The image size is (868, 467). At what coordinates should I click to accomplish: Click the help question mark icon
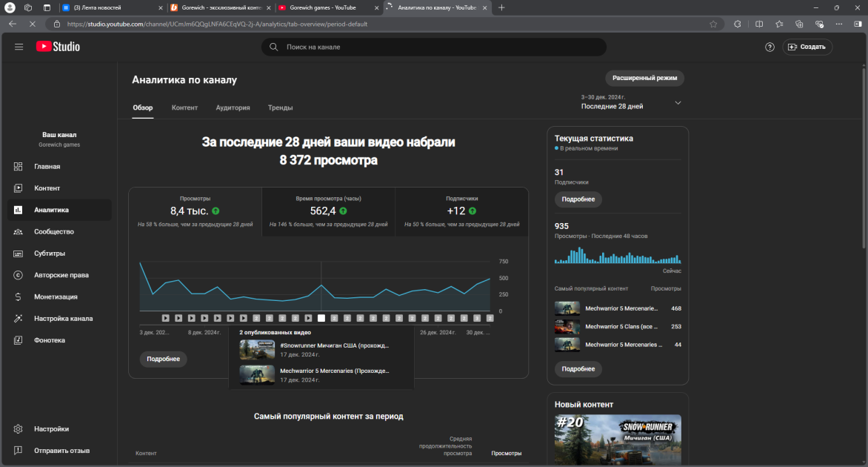(x=769, y=47)
